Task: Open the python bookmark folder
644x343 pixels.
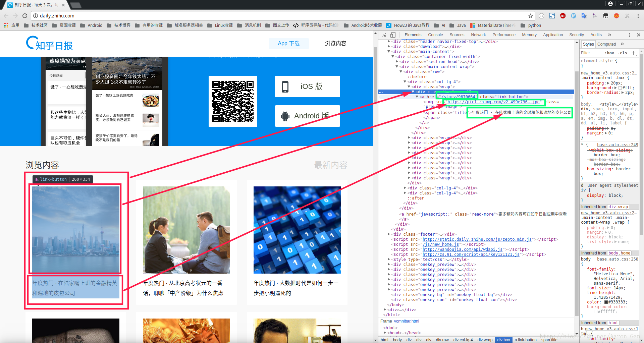Action: tap(531, 25)
